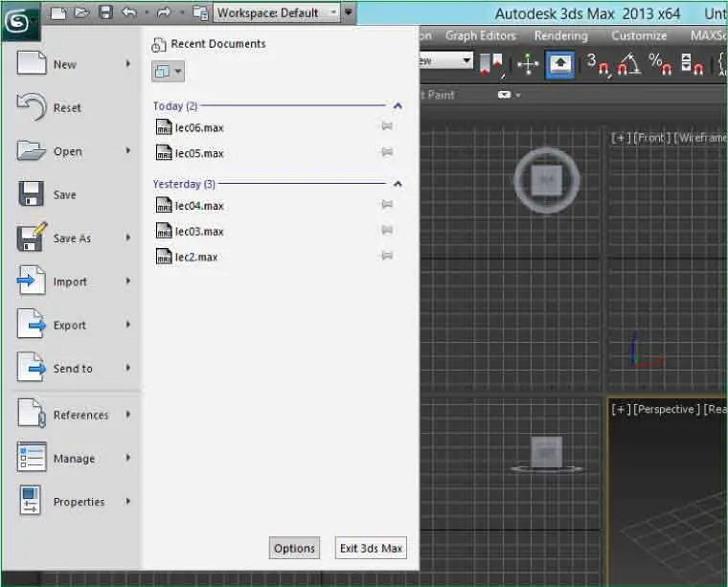The height and width of the screenshot is (587, 728).
Task: Pin lec05.max to recent list
Action: (x=387, y=151)
